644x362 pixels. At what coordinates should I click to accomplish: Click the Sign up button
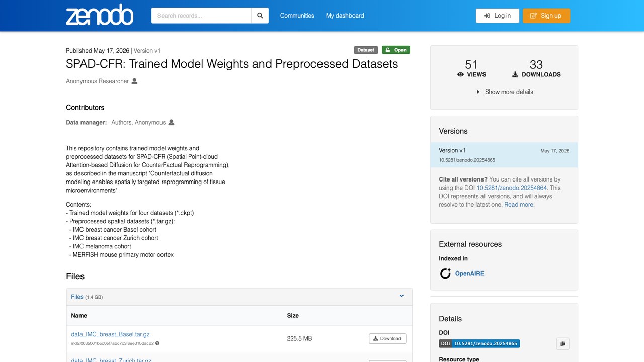546,16
